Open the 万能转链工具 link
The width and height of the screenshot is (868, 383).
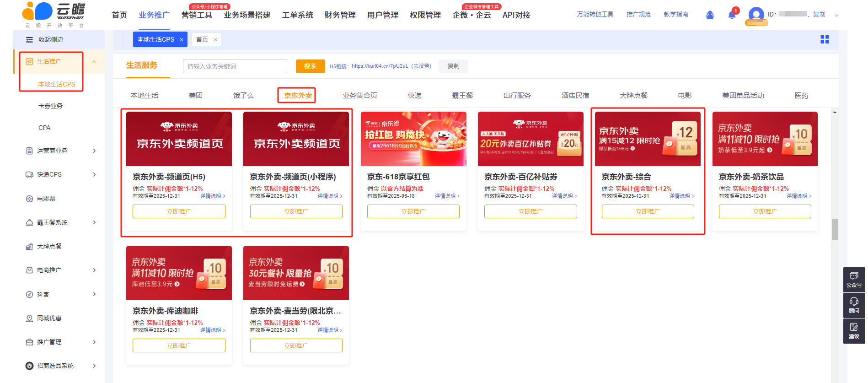coord(595,15)
